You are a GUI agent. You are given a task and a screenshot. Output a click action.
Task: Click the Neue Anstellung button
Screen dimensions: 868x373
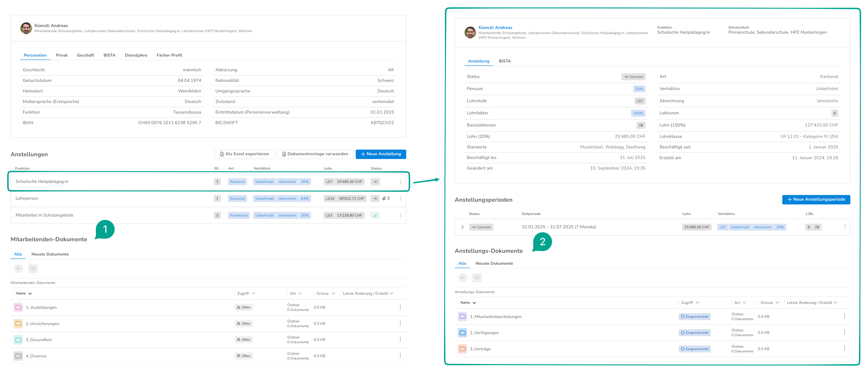click(x=381, y=154)
